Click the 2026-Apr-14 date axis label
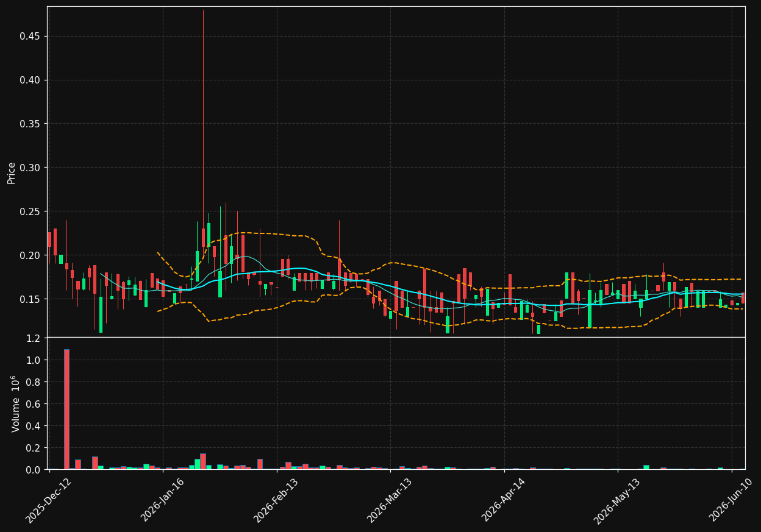Screen dimensions: 761x532 click(504, 500)
